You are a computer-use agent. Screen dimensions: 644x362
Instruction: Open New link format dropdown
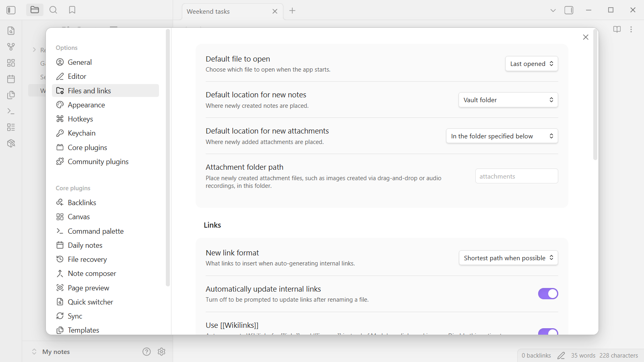508,258
